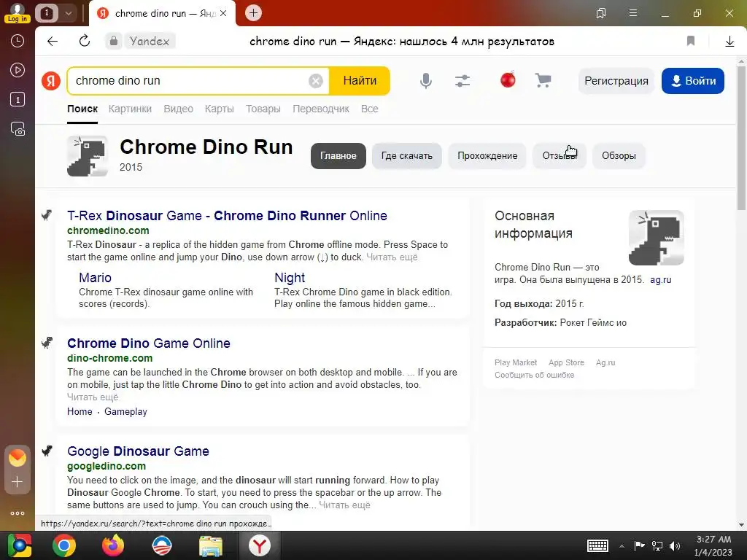Select the Где скачать chip
Screen dimensions: 747x560
pyautogui.click(x=407, y=156)
